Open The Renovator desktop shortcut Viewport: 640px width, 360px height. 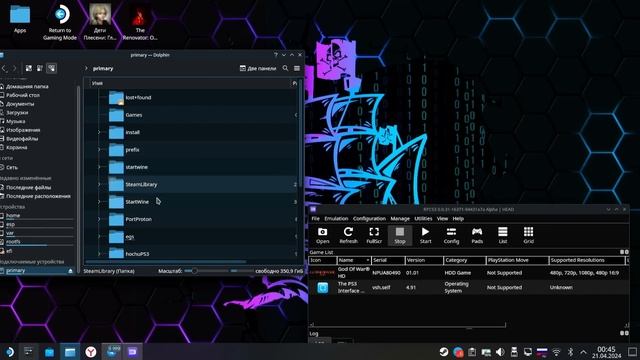click(x=140, y=22)
